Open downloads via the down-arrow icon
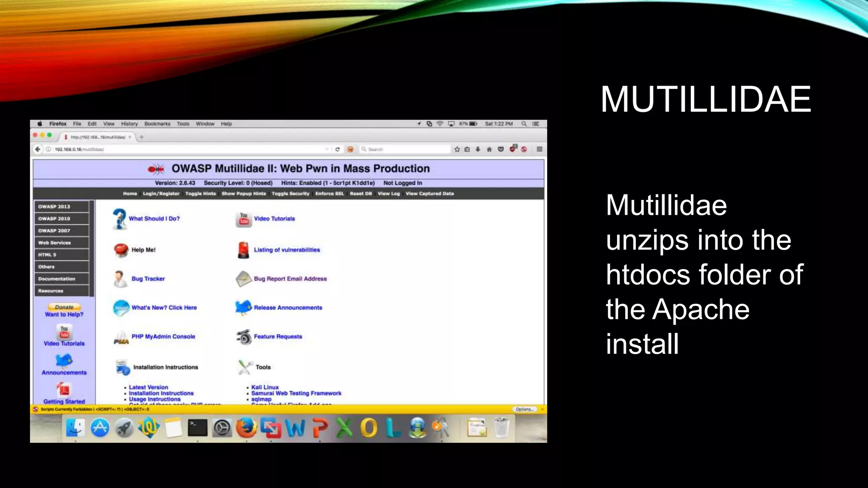The height and width of the screenshot is (488, 868). [x=478, y=149]
